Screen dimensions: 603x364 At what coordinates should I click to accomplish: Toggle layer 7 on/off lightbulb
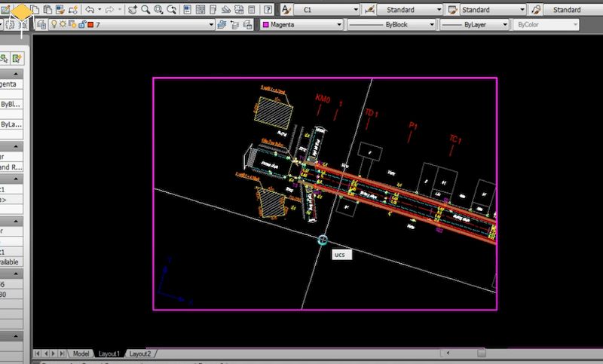(x=54, y=24)
